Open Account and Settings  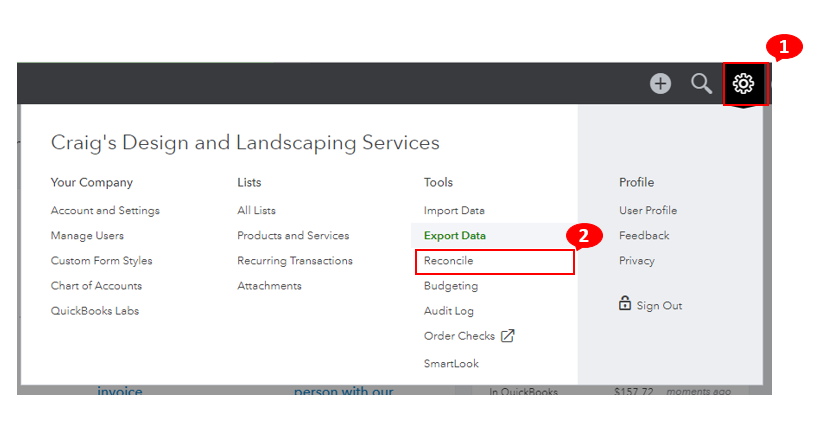click(105, 211)
